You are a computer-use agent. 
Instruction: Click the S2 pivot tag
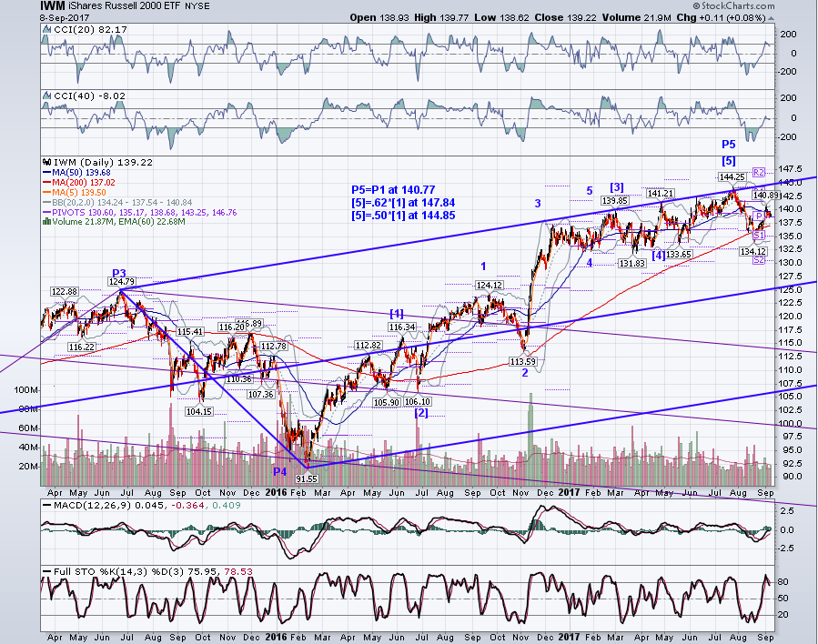(x=759, y=260)
